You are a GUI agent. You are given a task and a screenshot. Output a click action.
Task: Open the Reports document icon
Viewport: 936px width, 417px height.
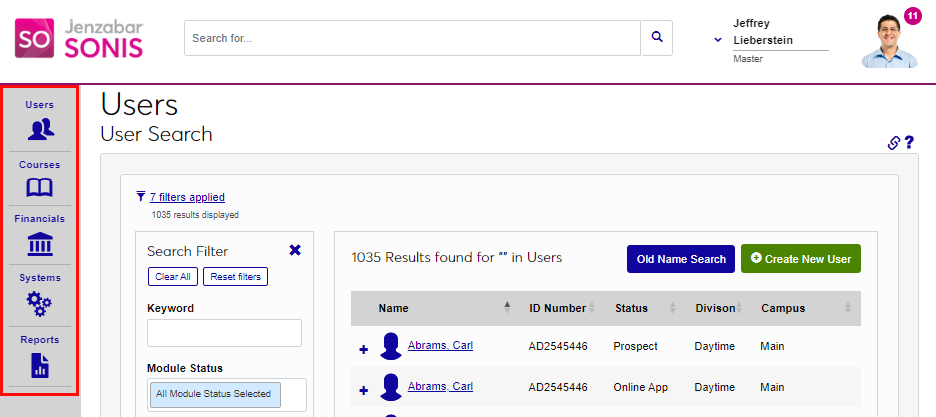[x=40, y=365]
